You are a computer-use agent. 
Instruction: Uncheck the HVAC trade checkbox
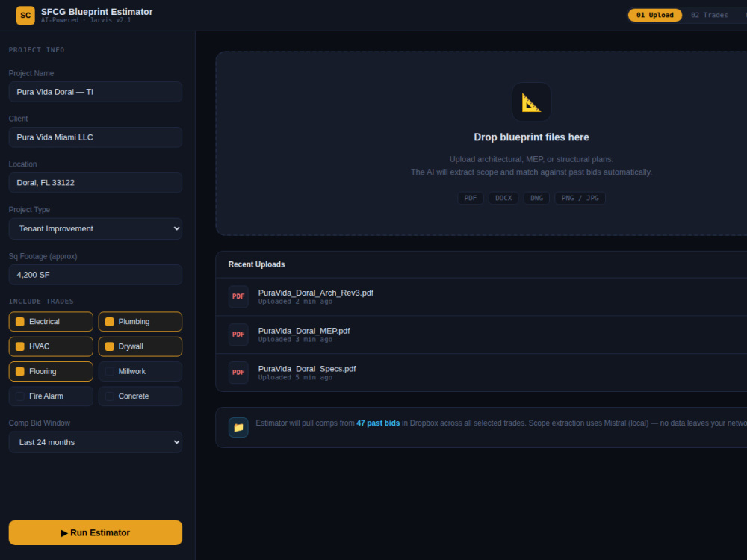20,346
